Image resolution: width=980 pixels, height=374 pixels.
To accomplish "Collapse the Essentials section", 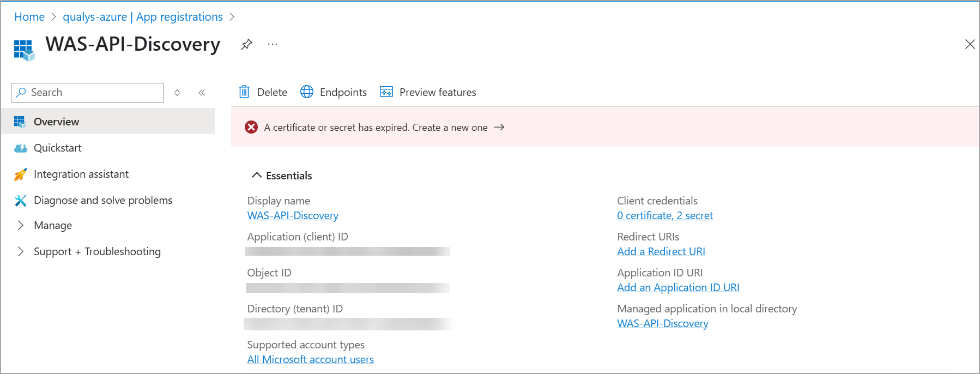I will pyautogui.click(x=257, y=176).
